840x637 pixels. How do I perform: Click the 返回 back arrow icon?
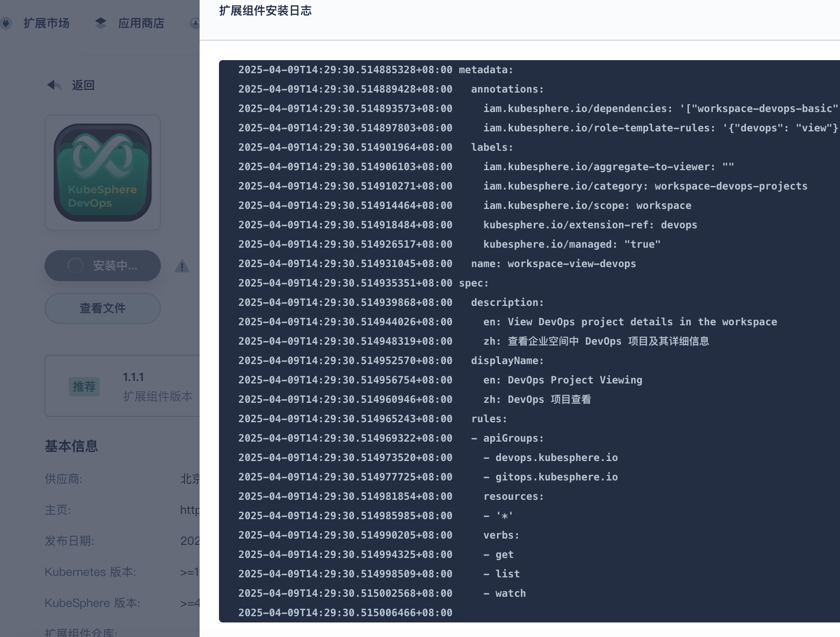(54, 85)
